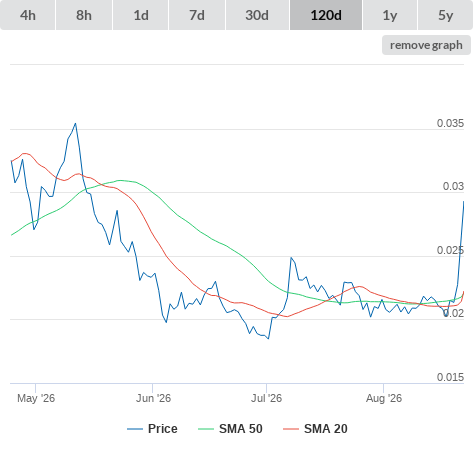Select the 4h time range tab

(x=28, y=15)
